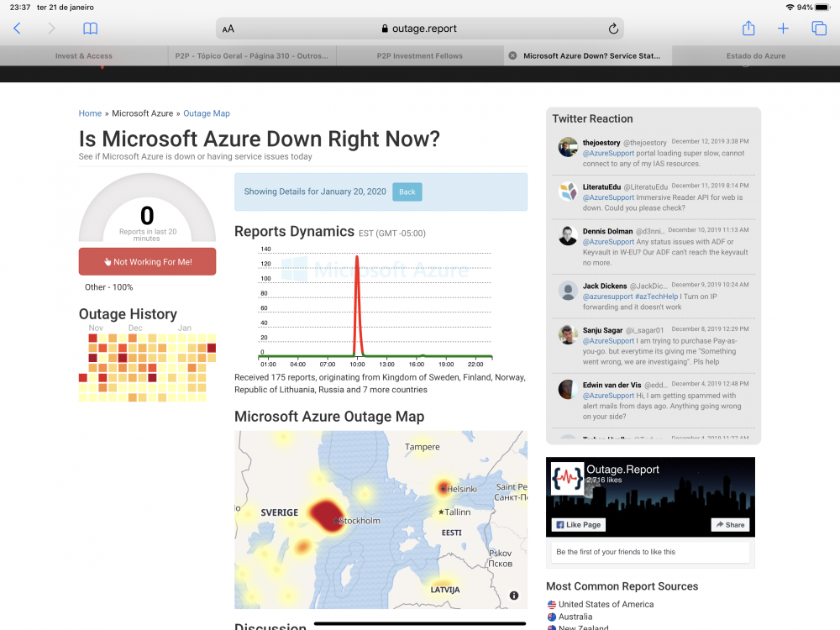
Task: Reload the page with the refresh icon
Action: coord(613,29)
